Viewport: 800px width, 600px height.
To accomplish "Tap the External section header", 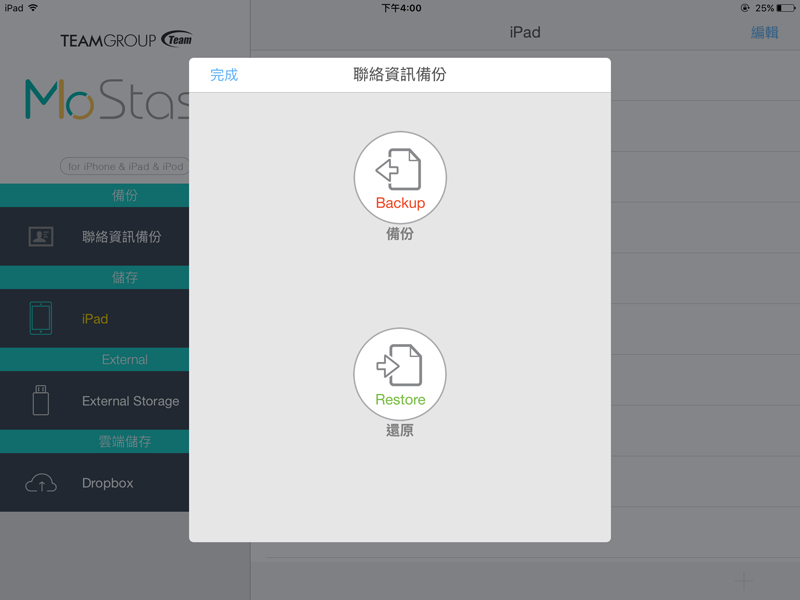I will (x=94, y=360).
